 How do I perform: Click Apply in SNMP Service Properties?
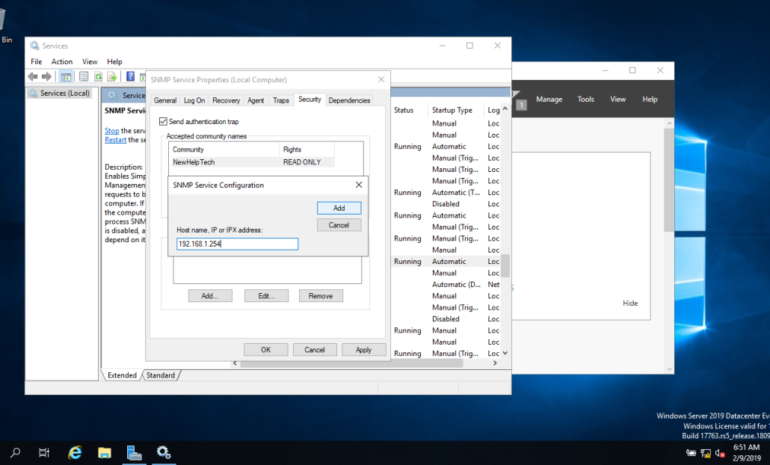click(x=363, y=350)
